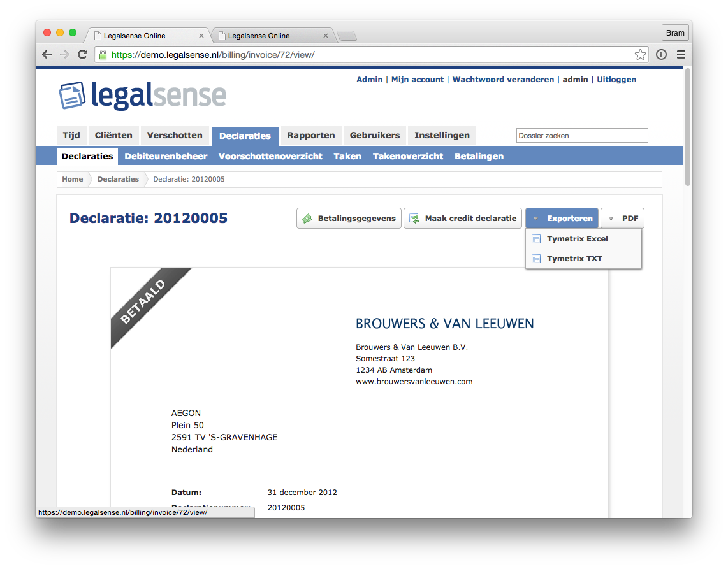Viewport: 728px width, 569px height.
Task: Click the Uitloggen link
Action: [616, 79]
